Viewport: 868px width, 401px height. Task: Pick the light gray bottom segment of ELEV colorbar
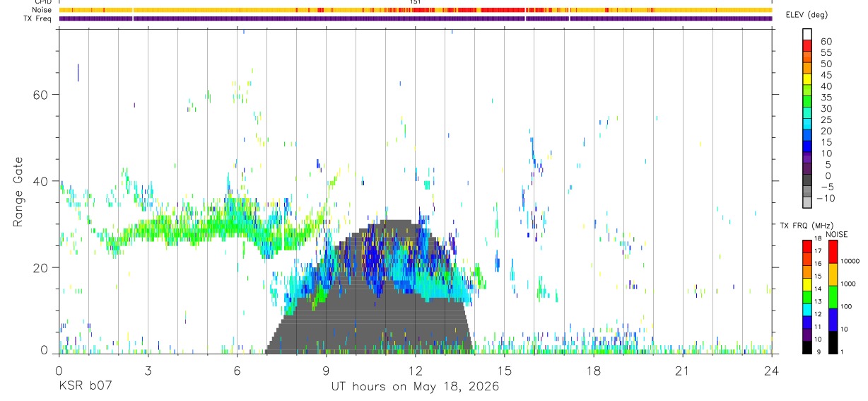click(x=808, y=202)
